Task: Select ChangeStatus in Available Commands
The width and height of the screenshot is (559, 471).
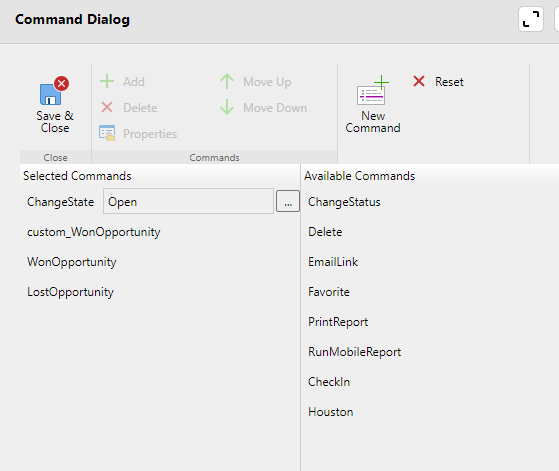Action: [344, 202]
